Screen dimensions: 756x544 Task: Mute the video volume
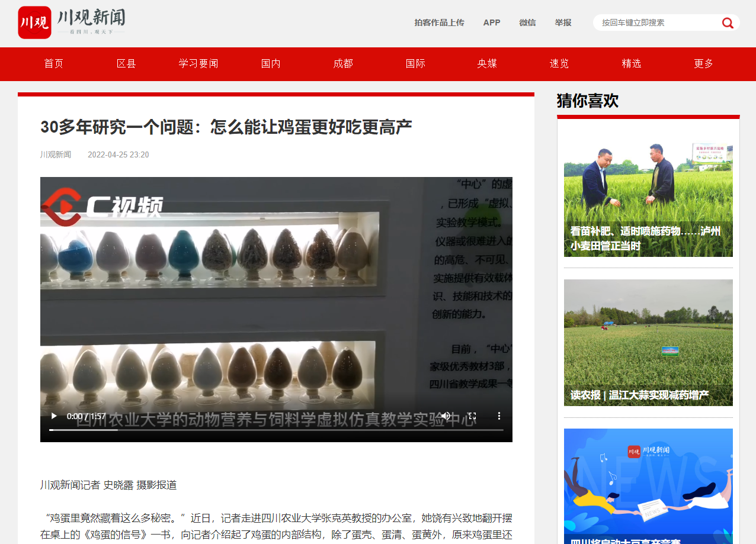point(446,416)
